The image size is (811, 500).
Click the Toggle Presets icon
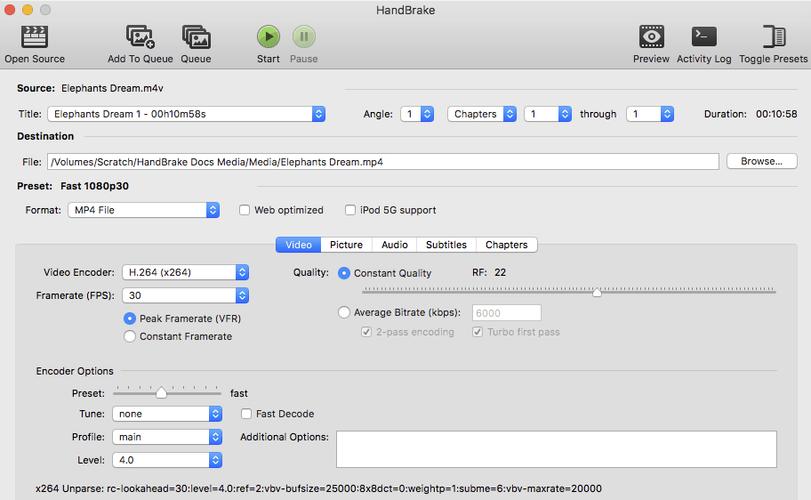pyautogui.click(x=773, y=37)
